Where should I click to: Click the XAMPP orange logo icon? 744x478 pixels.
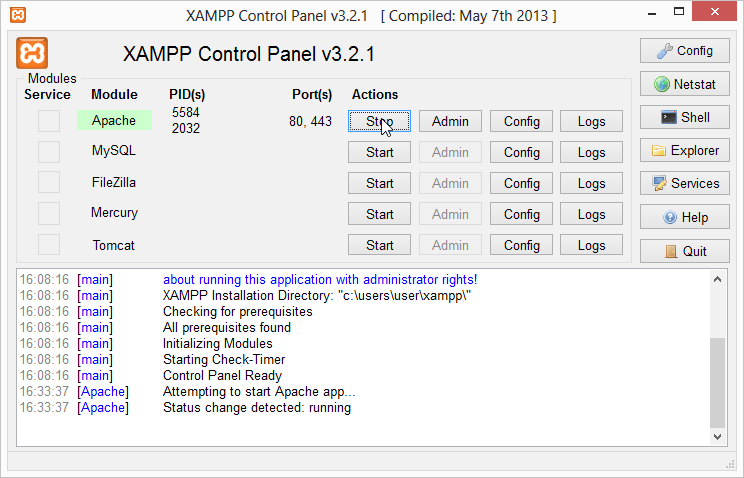(x=32, y=53)
